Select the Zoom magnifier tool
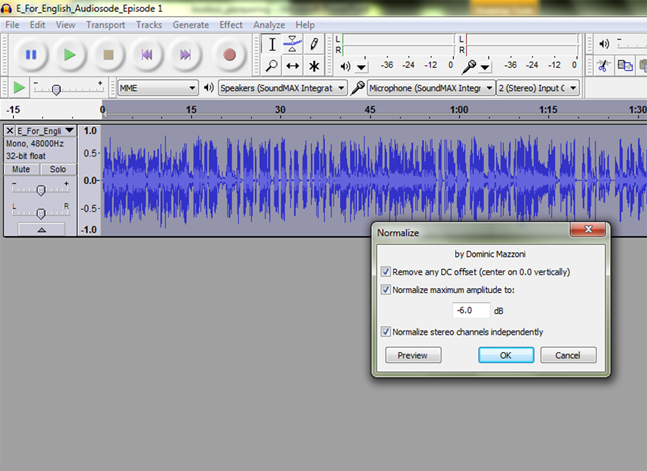This screenshot has height=471, width=647. pyautogui.click(x=271, y=66)
